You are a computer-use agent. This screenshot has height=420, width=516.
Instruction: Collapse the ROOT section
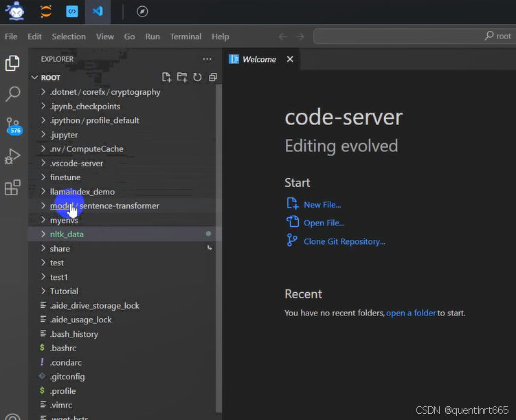coord(34,78)
